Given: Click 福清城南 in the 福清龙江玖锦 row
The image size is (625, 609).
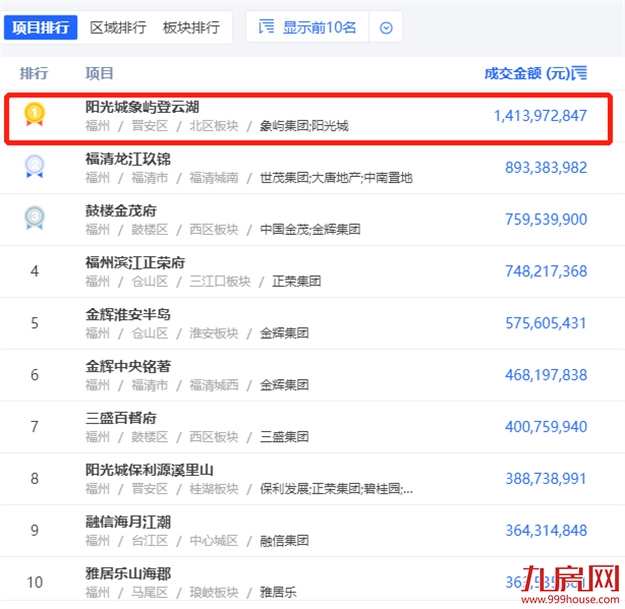Looking at the screenshot, I should (x=214, y=178).
